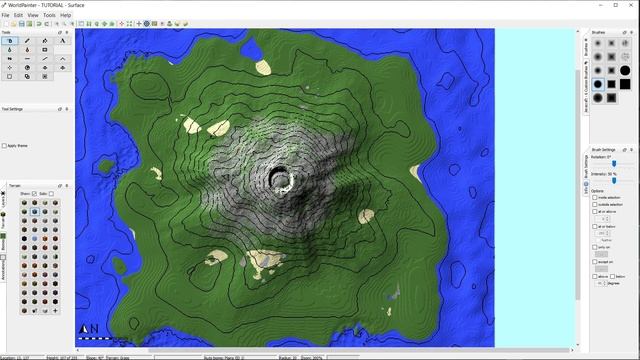Enable the at or below option
The height and width of the screenshot is (360, 640).
point(595,226)
